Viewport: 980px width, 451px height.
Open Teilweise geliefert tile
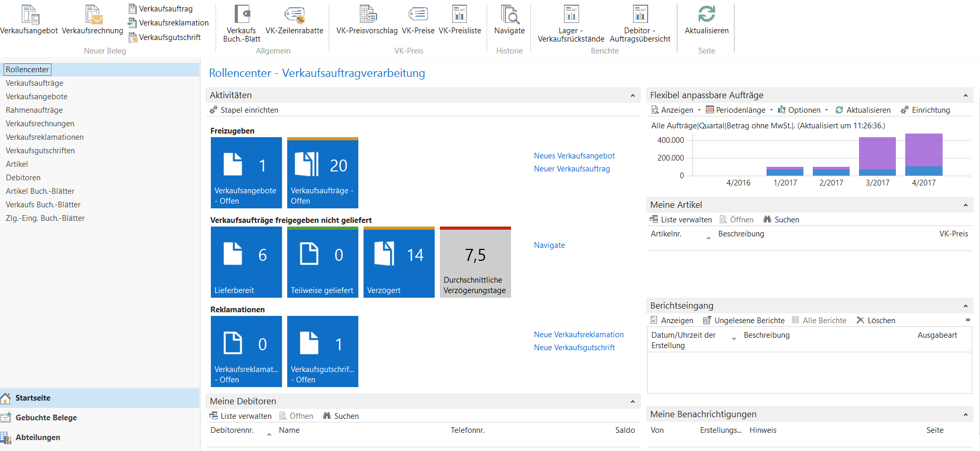(x=323, y=262)
